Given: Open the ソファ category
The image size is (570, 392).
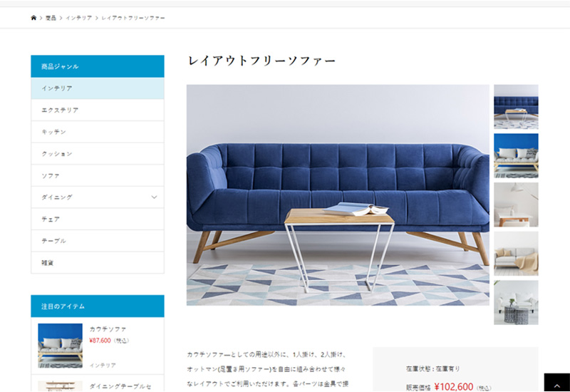Looking at the screenshot, I should 98,175.
